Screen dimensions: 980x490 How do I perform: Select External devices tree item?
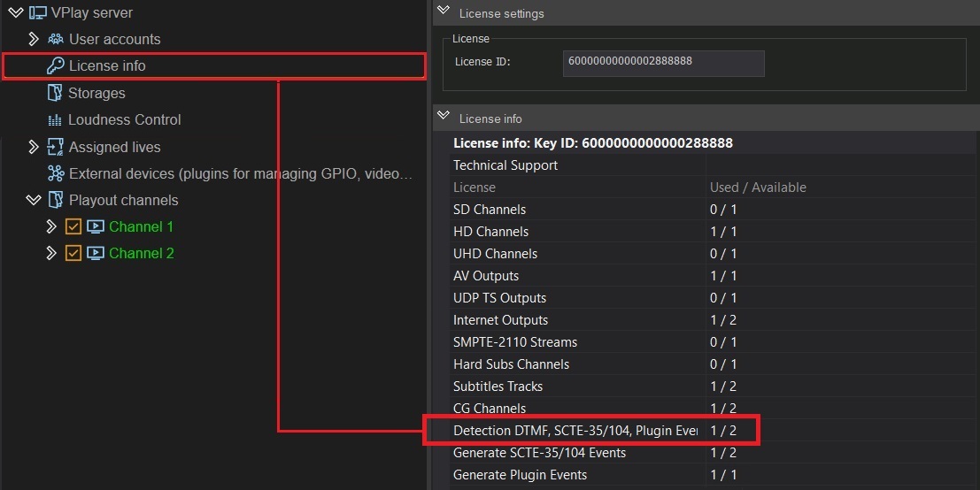pyautogui.click(x=241, y=173)
